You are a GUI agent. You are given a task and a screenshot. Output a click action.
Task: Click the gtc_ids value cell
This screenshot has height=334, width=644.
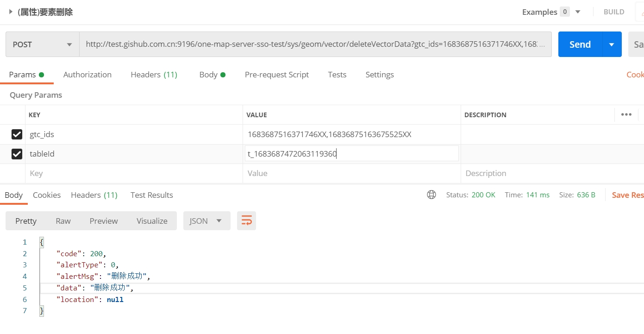click(352, 134)
